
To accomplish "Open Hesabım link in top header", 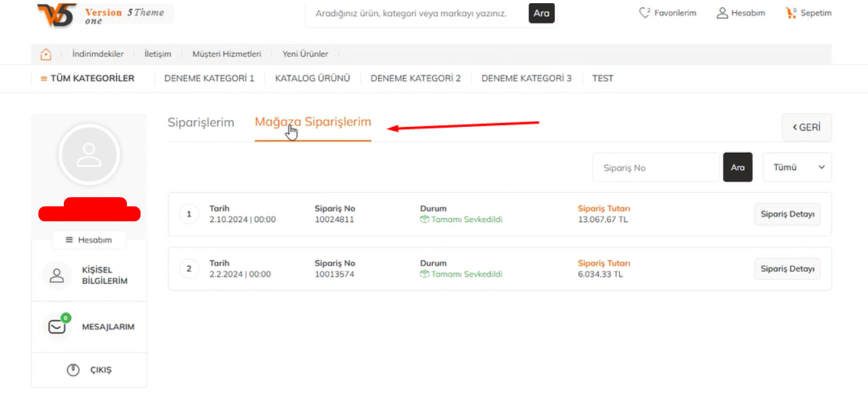I will pos(748,13).
